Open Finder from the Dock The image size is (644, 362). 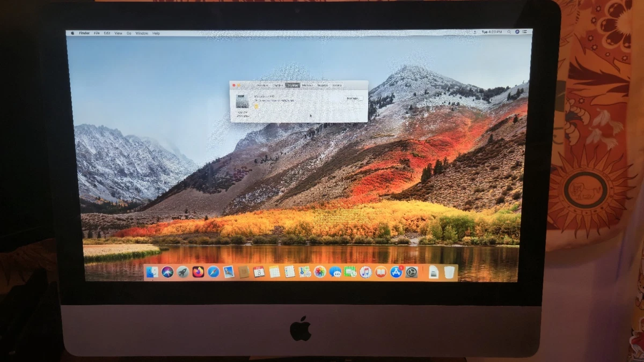(152, 272)
